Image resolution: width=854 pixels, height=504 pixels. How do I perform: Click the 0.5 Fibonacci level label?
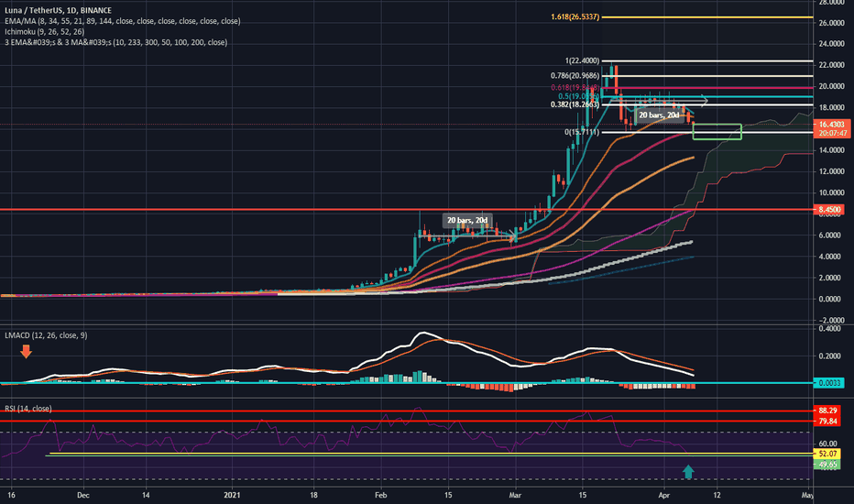[578, 96]
